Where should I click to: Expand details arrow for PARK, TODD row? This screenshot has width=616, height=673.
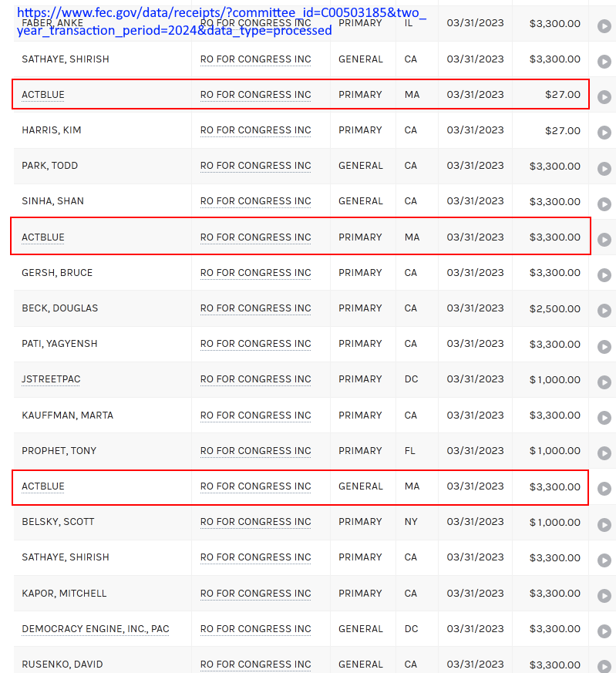coord(604,169)
